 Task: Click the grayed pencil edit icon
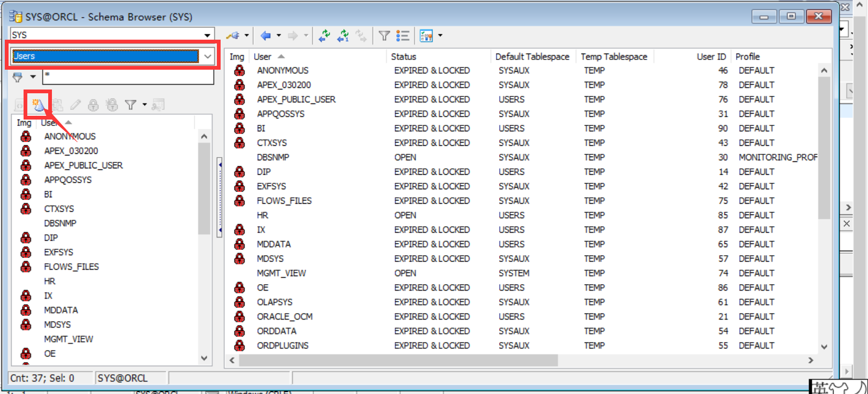[x=76, y=105]
